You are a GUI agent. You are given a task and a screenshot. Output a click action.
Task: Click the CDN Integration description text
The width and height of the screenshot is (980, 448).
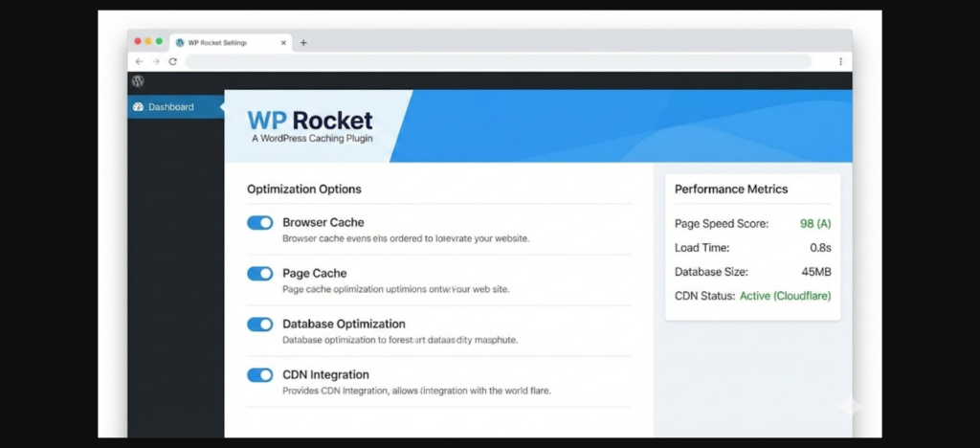click(416, 392)
